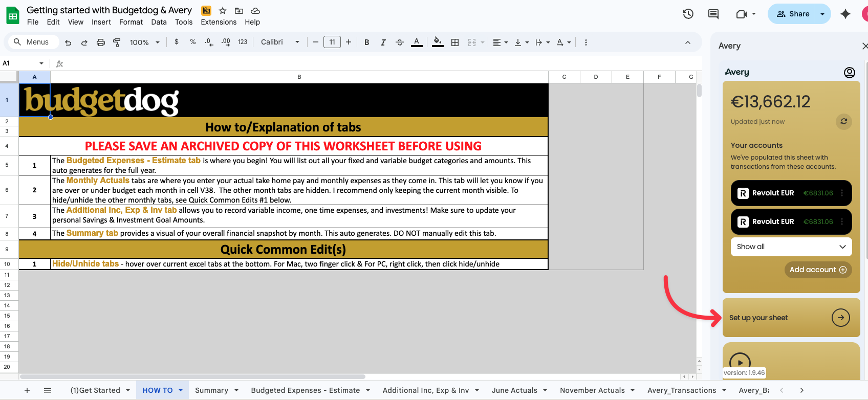
Task: Open the fill color picker
Action: point(438,42)
